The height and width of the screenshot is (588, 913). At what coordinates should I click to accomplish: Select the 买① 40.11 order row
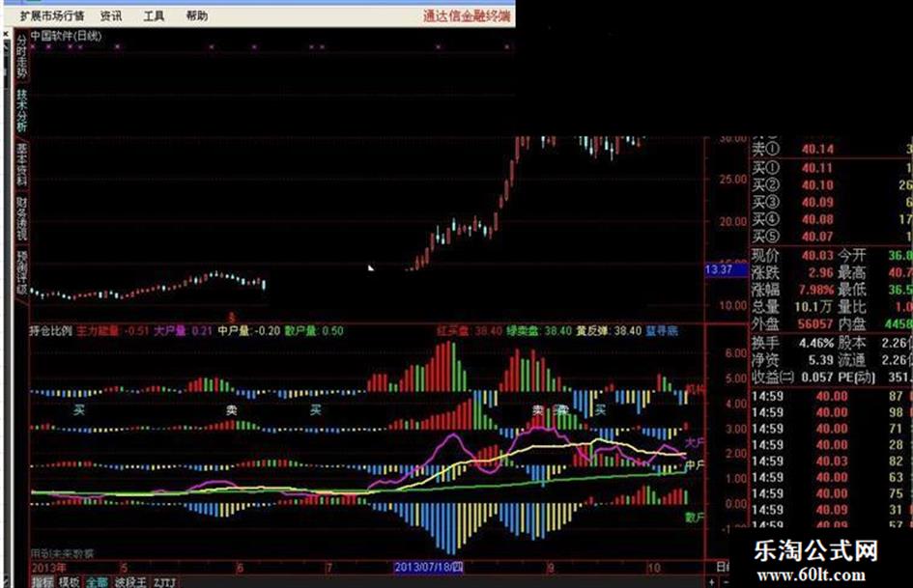coord(832,168)
